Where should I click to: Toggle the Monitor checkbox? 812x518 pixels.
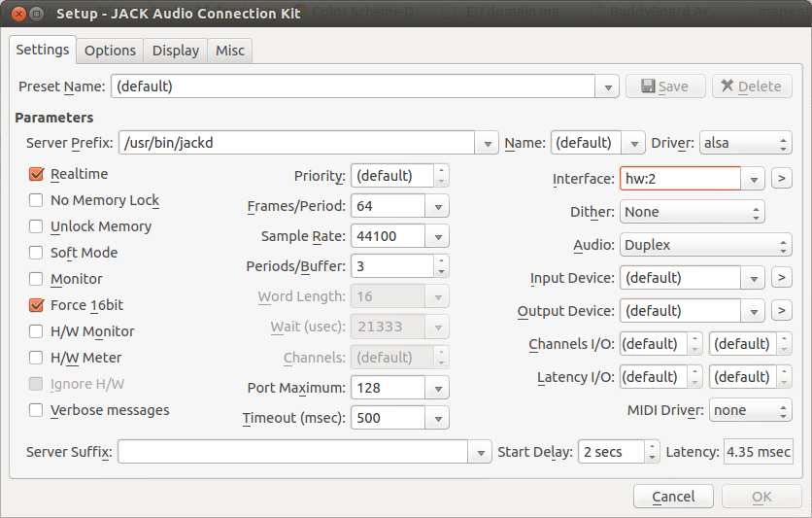click(x=36, y=279)
